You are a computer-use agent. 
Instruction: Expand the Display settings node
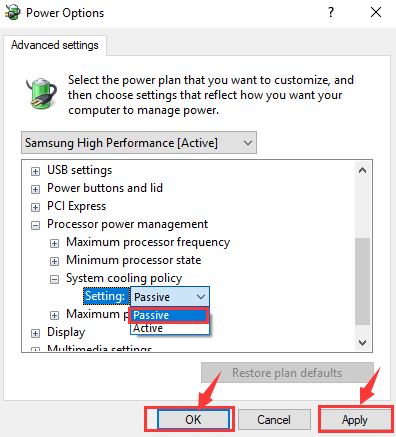click(x=35, y=333)
